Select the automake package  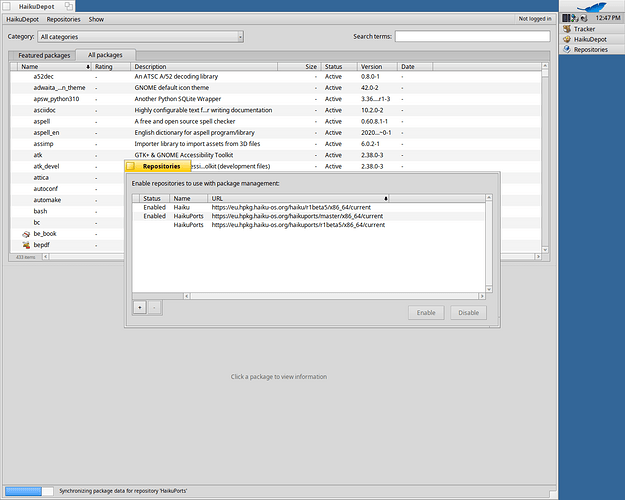(x=67, y=200)
